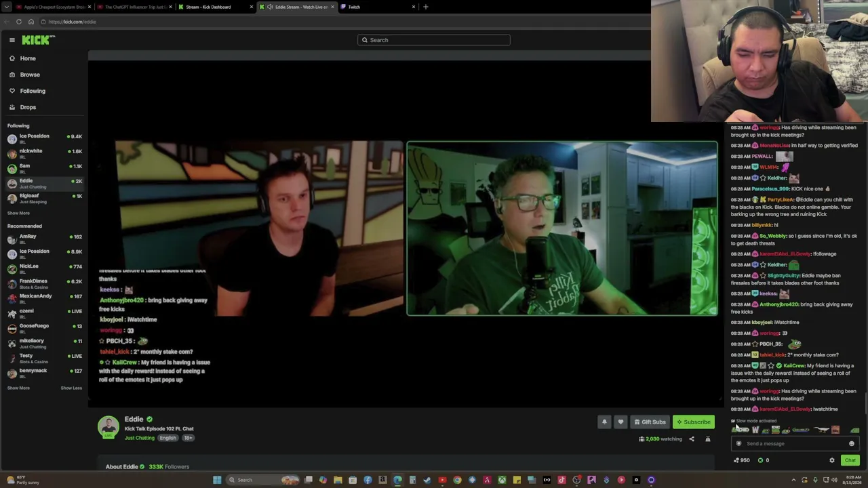This screenshot has width=868, height=488.
Task: Open the report icon beside share
Action: point(708,439)
